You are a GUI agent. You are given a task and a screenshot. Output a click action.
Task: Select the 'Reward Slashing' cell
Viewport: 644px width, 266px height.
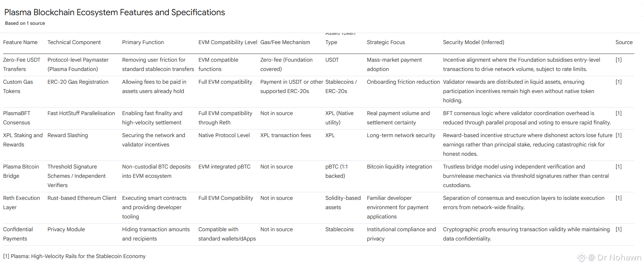[x=67, y=135]
